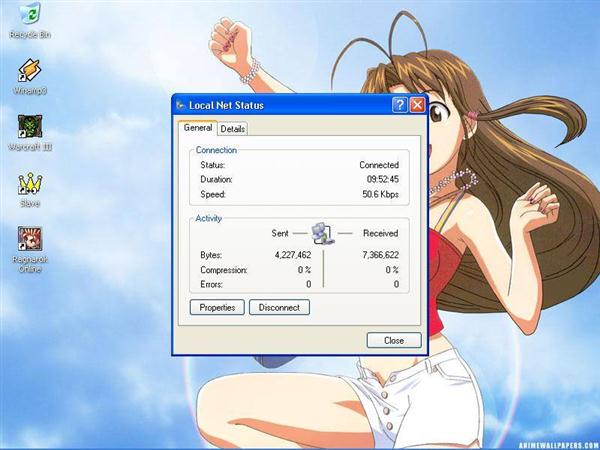Select the Warcraft III desktop shortcut

point(30,132)
